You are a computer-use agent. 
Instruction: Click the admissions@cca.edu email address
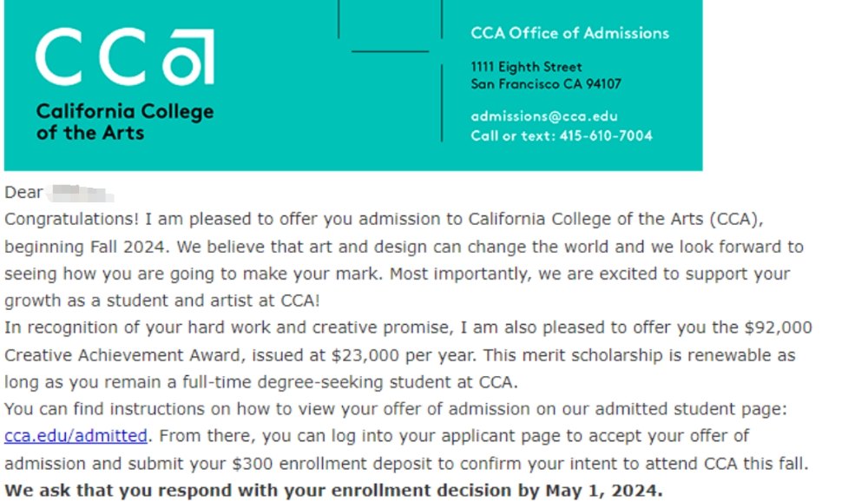544,116
